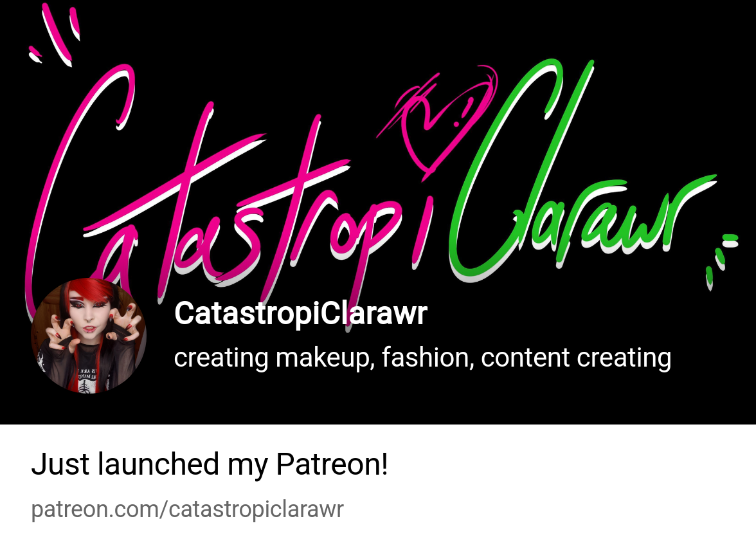Select the 'creating makeup, fashion, content creating' tagline

tap(422, 358)
